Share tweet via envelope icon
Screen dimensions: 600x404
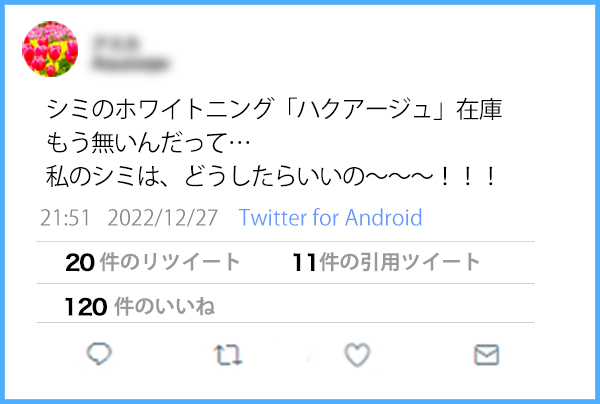[486, 355]
